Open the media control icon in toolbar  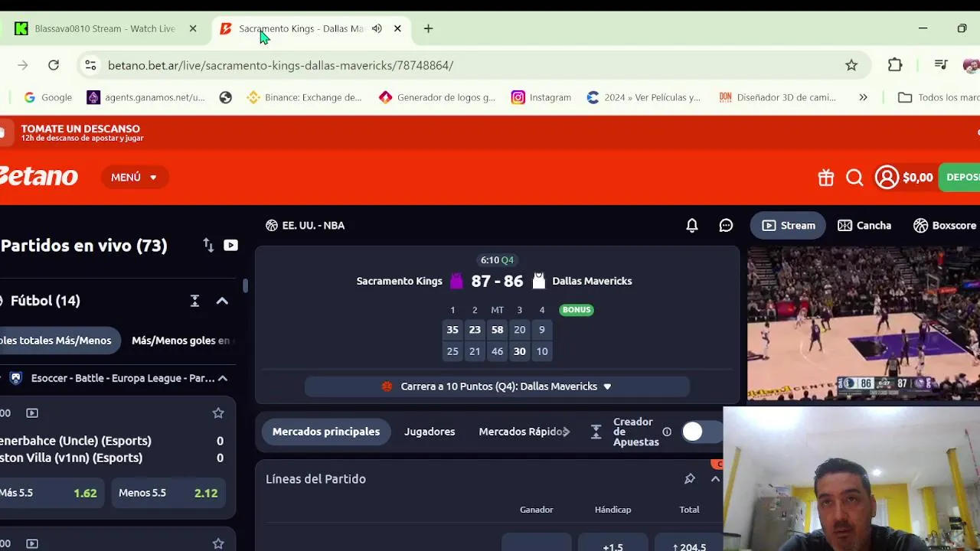coord(941,65)
